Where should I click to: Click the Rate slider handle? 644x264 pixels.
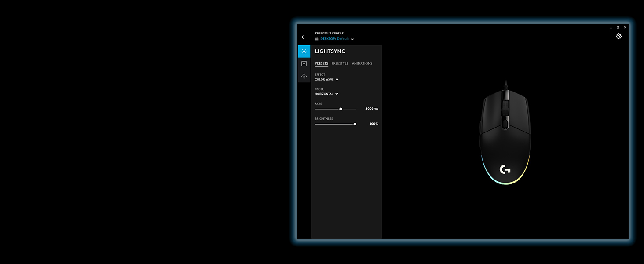point(340,109)
